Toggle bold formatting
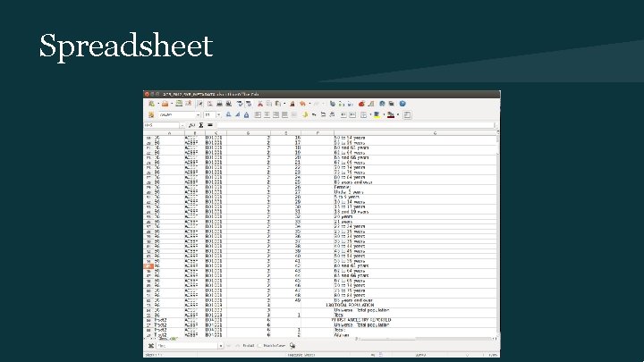The height and width of the screenshot is (362, 644). [x=228, y=115]
